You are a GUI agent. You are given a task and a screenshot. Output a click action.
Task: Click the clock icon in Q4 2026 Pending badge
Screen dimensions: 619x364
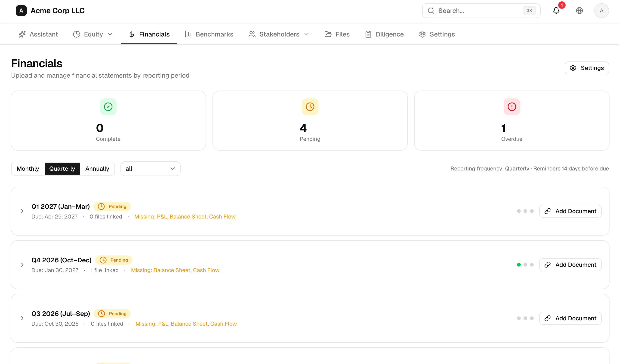(x=103, y=260)
